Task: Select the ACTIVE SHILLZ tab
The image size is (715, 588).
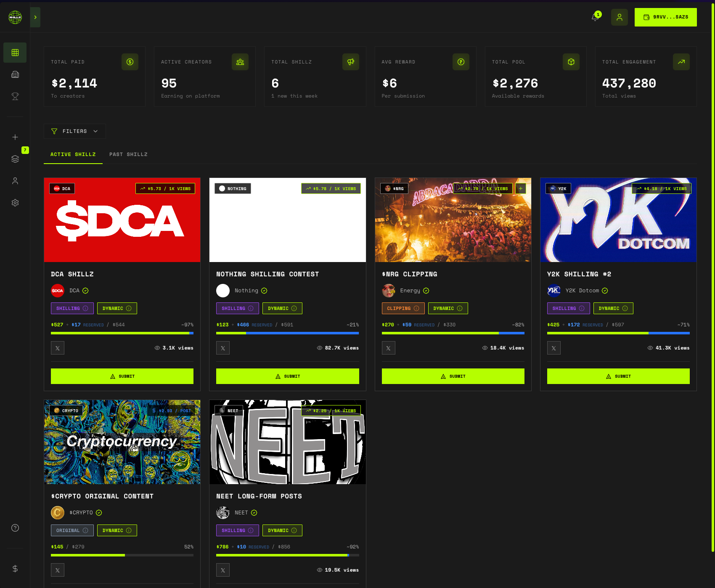Action: (73, 154)
